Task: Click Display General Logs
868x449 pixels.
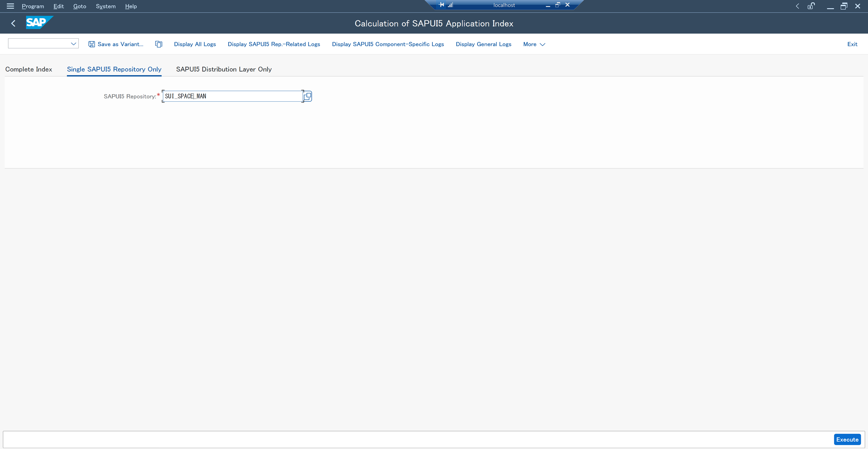Action: pos(484,44)
